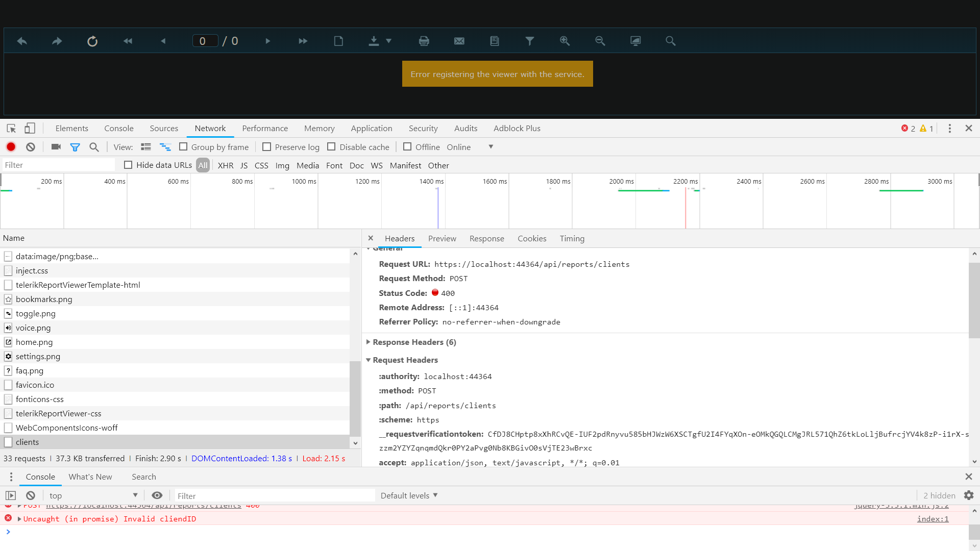Select the All resource type filter
980x551 pixels.
203,165
